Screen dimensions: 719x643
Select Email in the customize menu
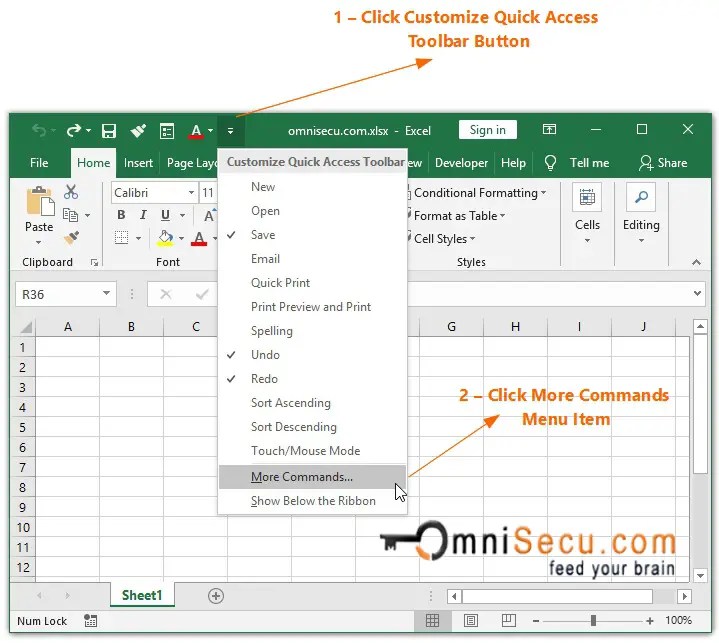point(312,259)
